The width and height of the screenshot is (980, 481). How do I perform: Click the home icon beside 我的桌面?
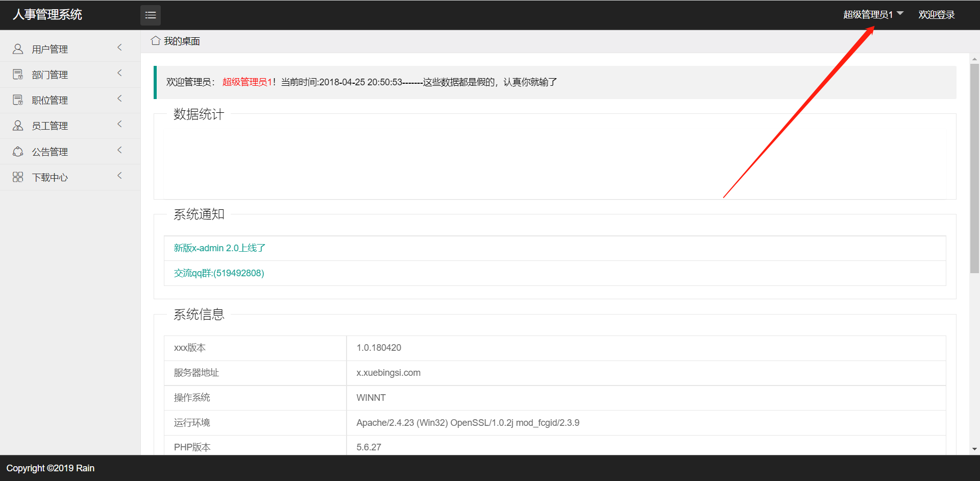pyautogui.click(x=156, y=41)
